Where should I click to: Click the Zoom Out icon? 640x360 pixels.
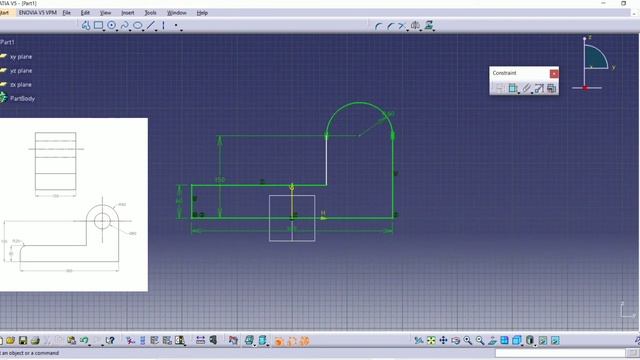[x=480, y=340]
